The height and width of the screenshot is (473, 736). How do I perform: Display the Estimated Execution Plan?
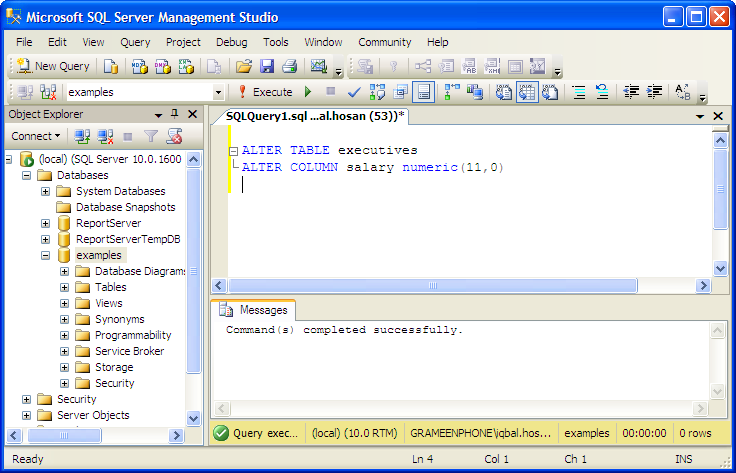point(377,92)
